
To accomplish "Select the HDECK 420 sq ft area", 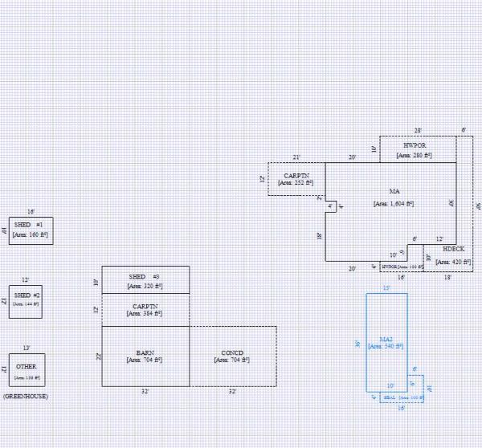I will pos(452,255).
